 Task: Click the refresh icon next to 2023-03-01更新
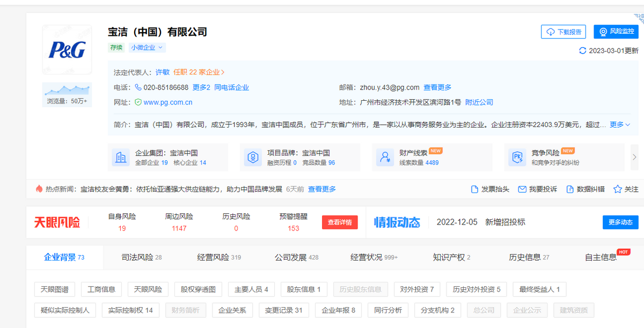pyautogui.click(x=582, y=51)
